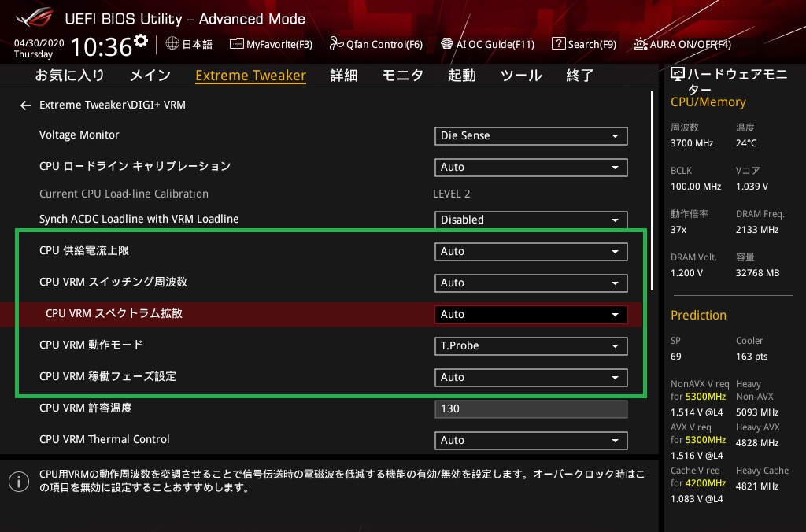Image resolution: width=806 pixels, height=532 pixels.
Task: Select Synch ACDC Loadline with VRM Loadline label
Action: pyautogui.click(x=139, y=219)
